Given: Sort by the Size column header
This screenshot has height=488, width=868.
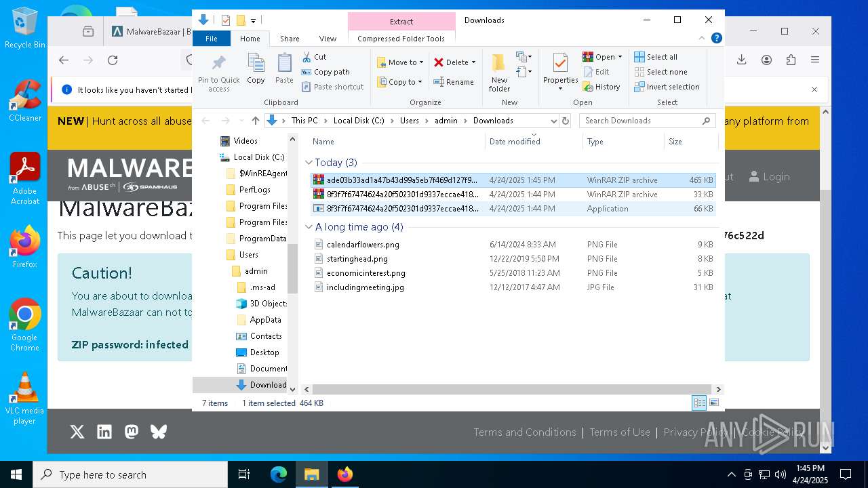Looking at the screenshot, I should [x=690, y=141].
